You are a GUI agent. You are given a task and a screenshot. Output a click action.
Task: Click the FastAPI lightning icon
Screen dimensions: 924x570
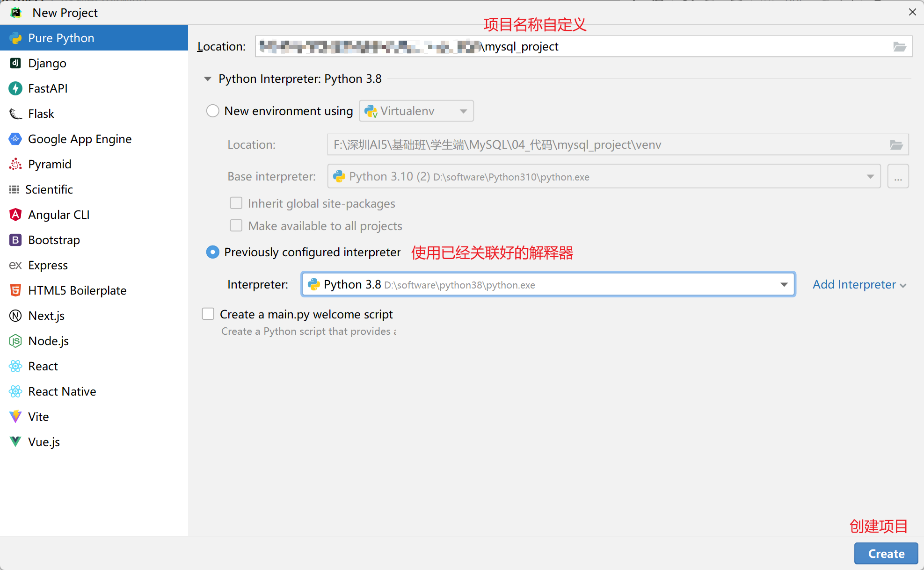click(15, 88)
